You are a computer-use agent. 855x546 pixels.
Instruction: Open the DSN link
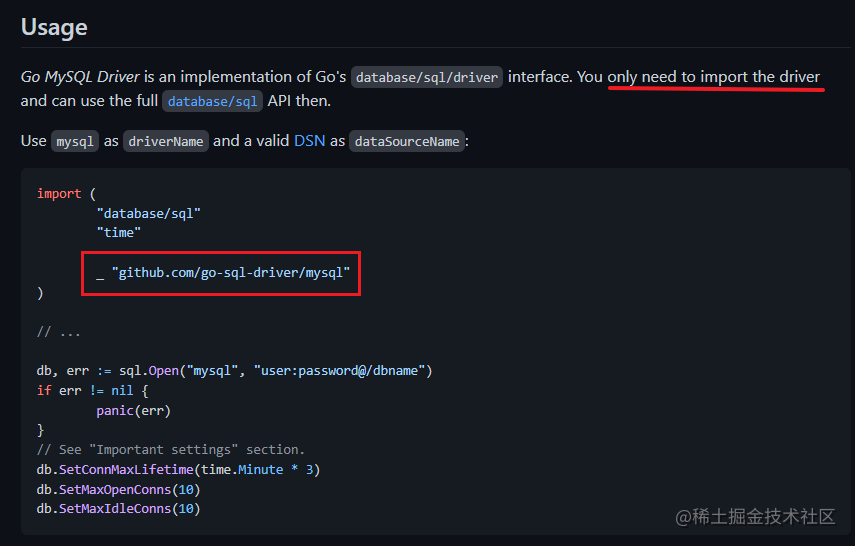[309, 141]
